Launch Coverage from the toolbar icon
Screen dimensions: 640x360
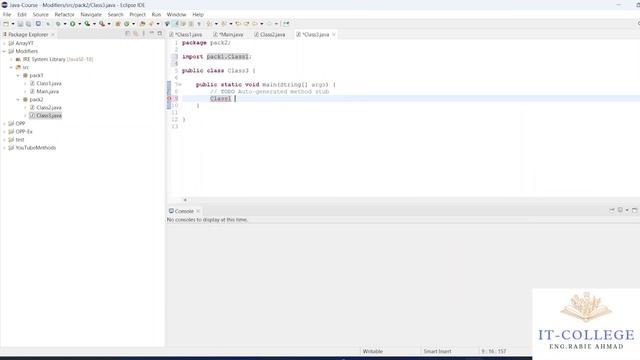point(87,24)
